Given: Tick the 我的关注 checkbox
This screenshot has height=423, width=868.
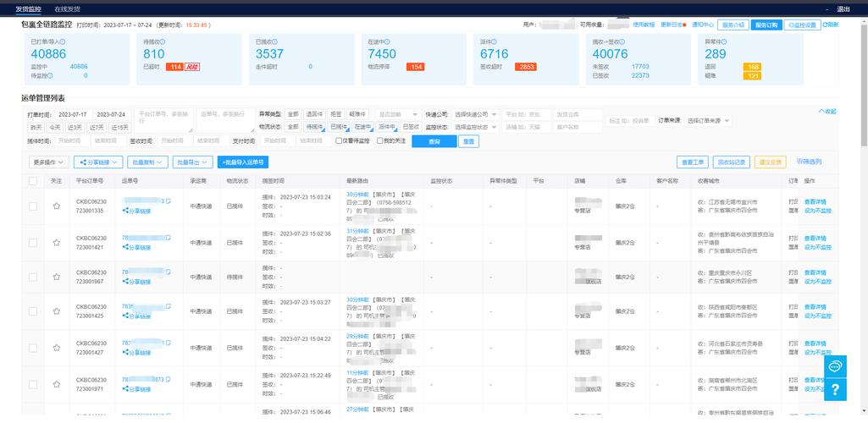Looking at the screenshot, I should point(380,141).
